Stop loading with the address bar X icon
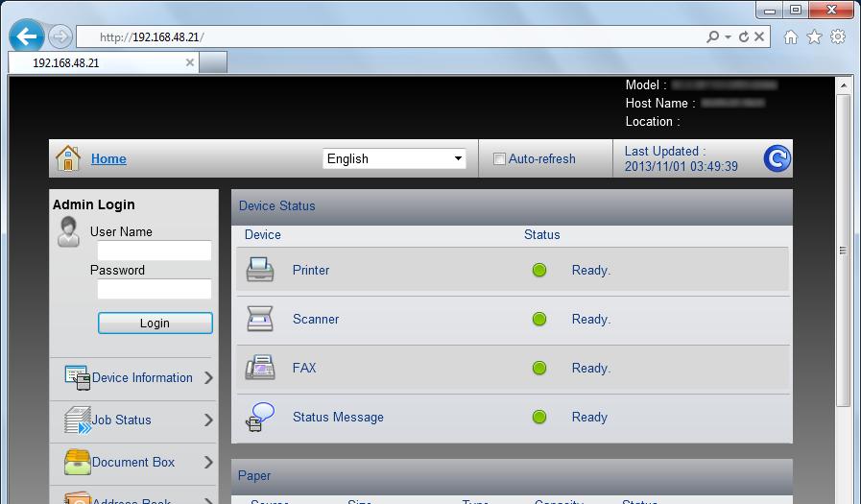 pyautogui.click(x=759, y=36)
